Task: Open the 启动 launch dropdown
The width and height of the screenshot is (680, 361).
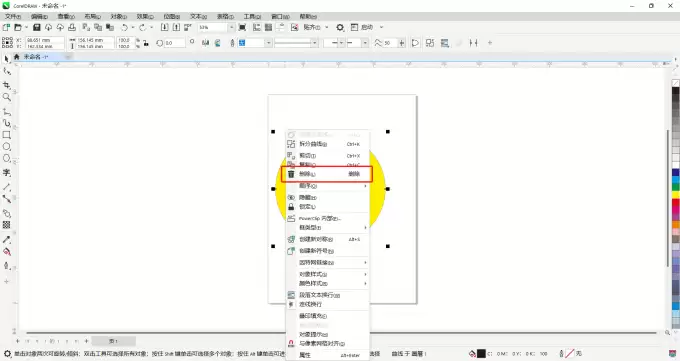Action: click(382, 27)
